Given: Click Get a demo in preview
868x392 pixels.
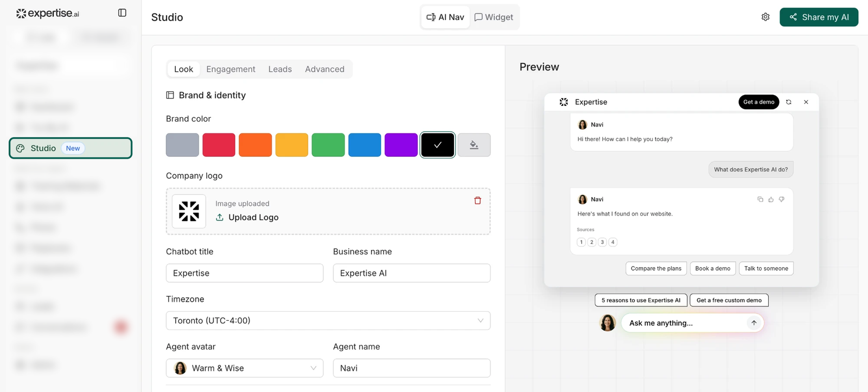Looking at the screenshot, I should click(758, 102).
